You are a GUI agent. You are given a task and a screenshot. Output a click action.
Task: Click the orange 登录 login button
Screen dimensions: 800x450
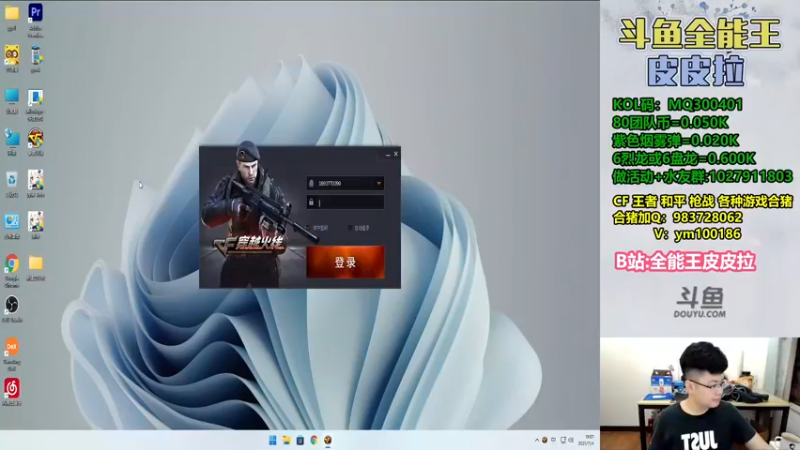point(345,262)
